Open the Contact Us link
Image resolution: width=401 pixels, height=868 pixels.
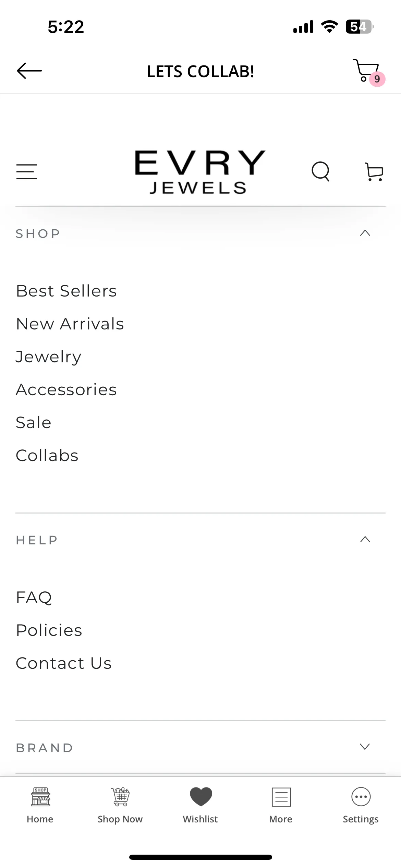click(64, 663)
